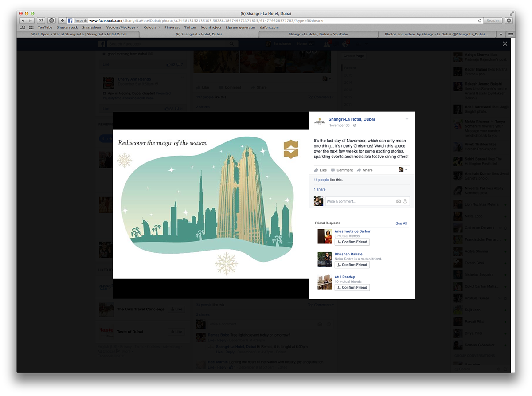Open the dafont.com bookmark
The width and height of the screenshot is (532, 396).
tap(269, 27)
